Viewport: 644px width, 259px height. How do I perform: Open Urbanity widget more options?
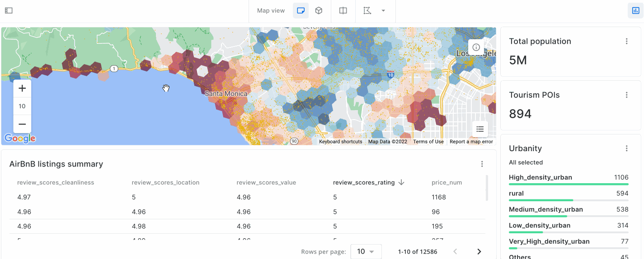click(626, 148)
